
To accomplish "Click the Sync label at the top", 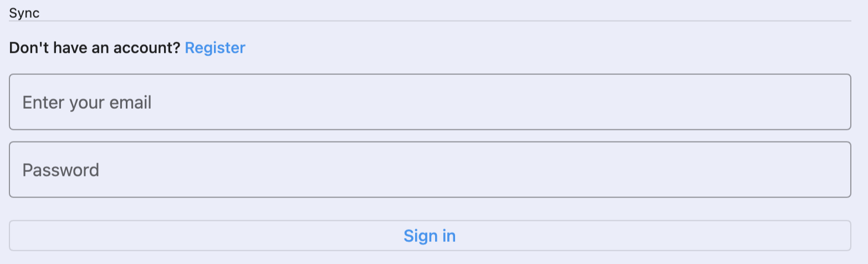I will click(24, 13).
